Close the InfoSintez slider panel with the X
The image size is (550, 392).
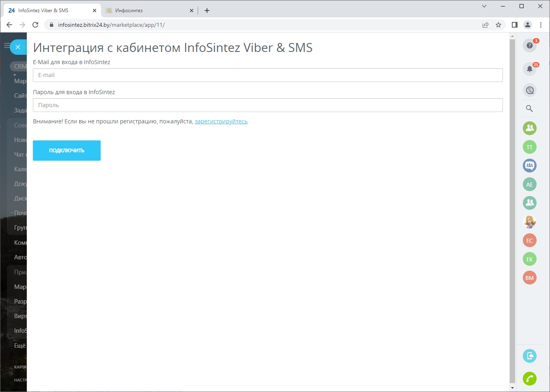(x=18, y=47)
